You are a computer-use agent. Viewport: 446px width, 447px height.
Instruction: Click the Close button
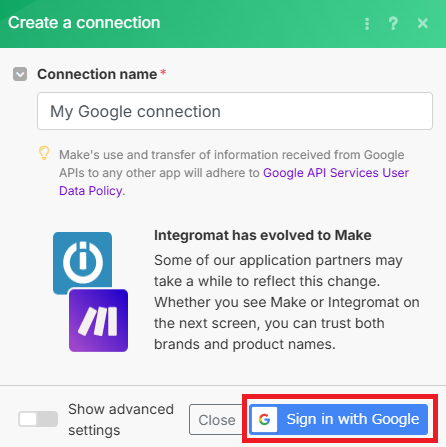click(x=217, y=420)
